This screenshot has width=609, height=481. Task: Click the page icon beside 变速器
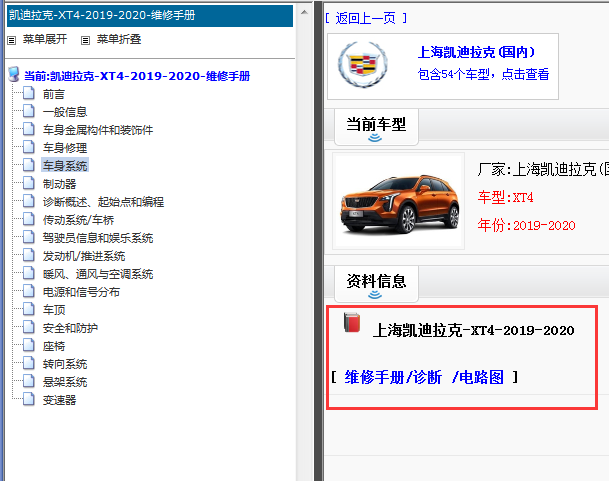(29, 399)
